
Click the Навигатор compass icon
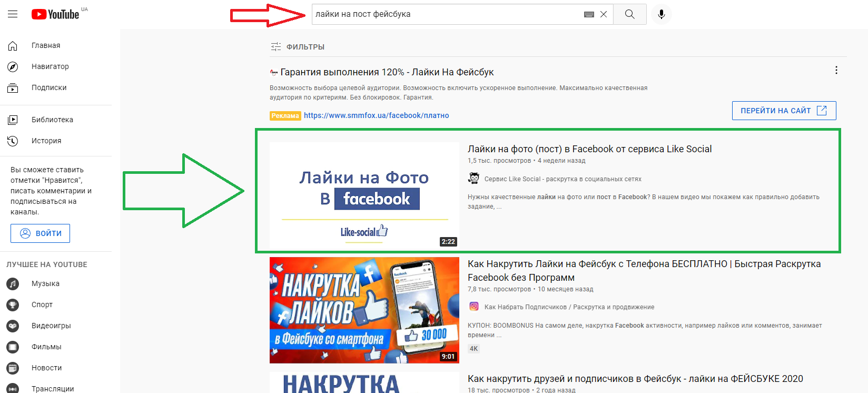[13, 67]
